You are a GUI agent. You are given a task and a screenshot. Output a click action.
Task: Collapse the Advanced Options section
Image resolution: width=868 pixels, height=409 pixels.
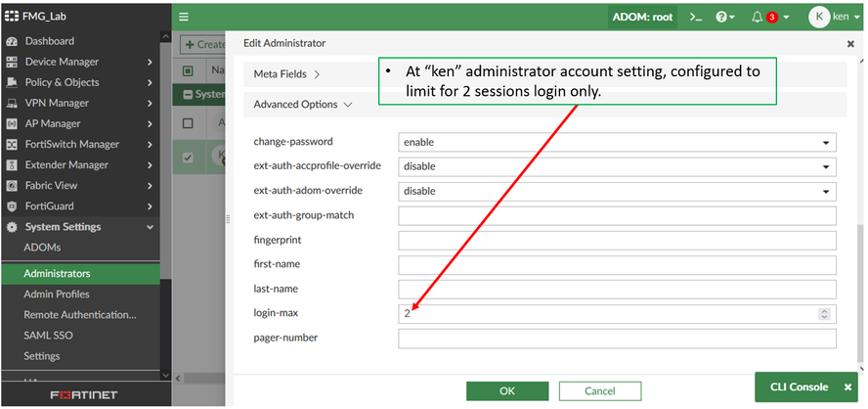[x=302, y=104]
